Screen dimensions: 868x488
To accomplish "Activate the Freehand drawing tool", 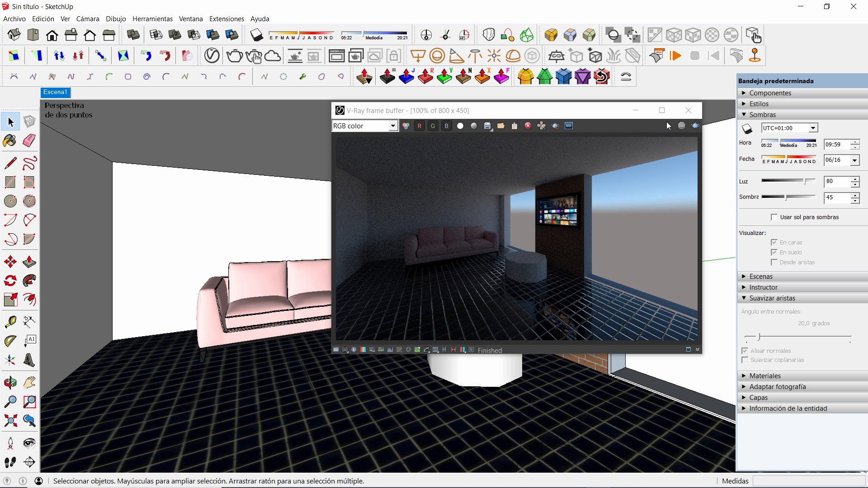I will tap(29, 163).
